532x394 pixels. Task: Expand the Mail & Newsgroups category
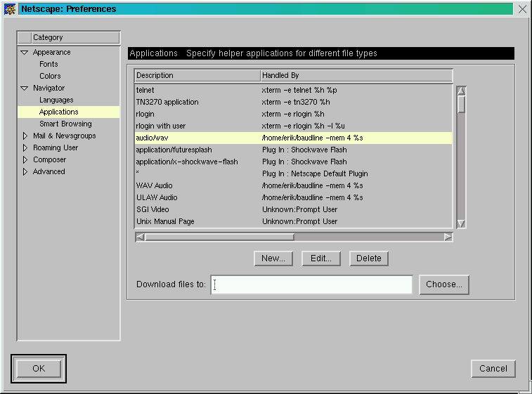click(25, 136)
